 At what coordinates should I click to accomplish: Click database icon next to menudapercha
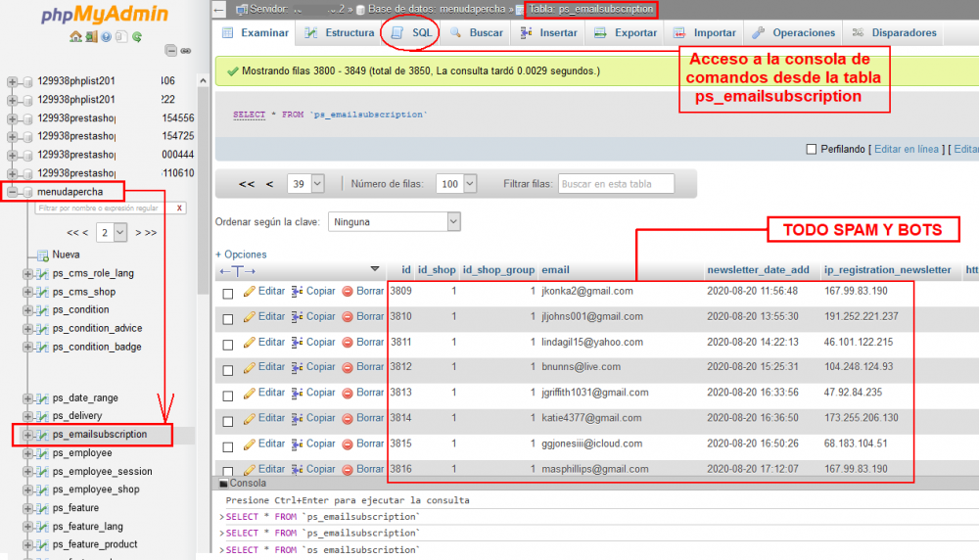pyautogui.click(x=27, y=192)
